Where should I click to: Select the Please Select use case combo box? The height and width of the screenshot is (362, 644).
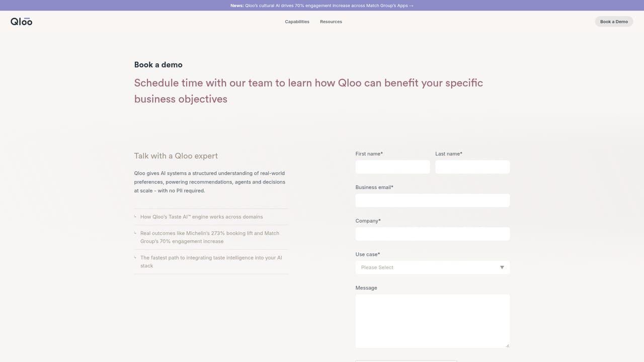point(433,267)
